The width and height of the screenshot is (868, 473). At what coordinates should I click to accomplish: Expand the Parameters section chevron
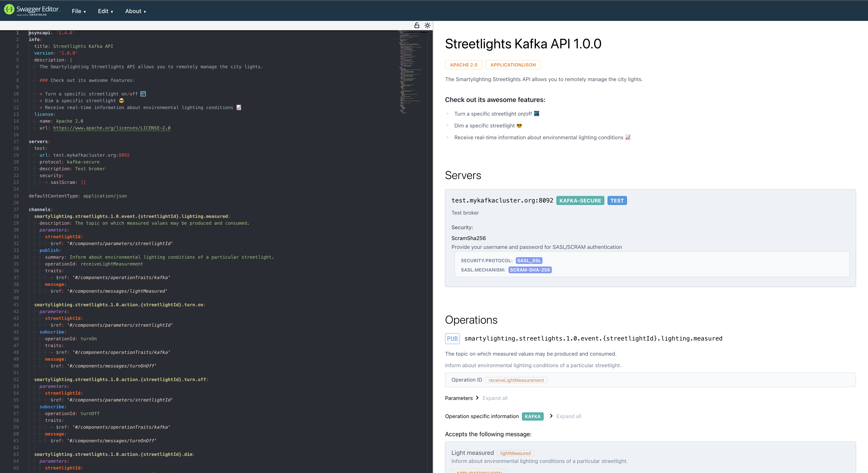478,398
